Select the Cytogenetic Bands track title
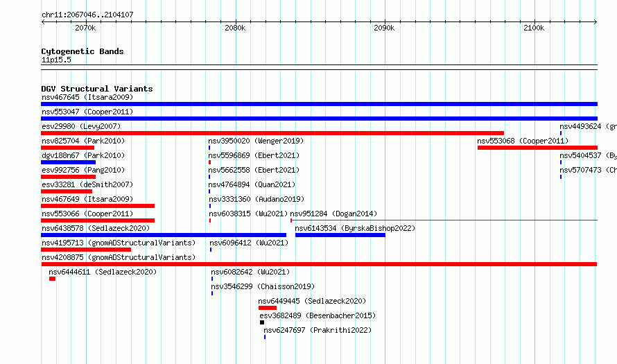The height and width of the screenshot is (364, 617). (x=82, y=51)
